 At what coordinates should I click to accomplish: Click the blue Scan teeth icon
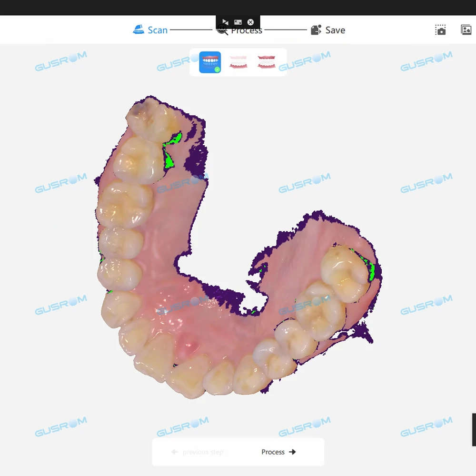(139, 30)
